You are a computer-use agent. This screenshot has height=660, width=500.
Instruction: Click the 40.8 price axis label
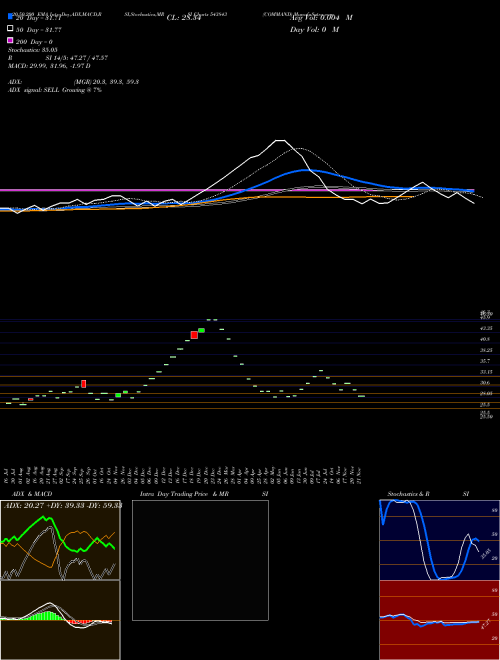coord(485,339)
